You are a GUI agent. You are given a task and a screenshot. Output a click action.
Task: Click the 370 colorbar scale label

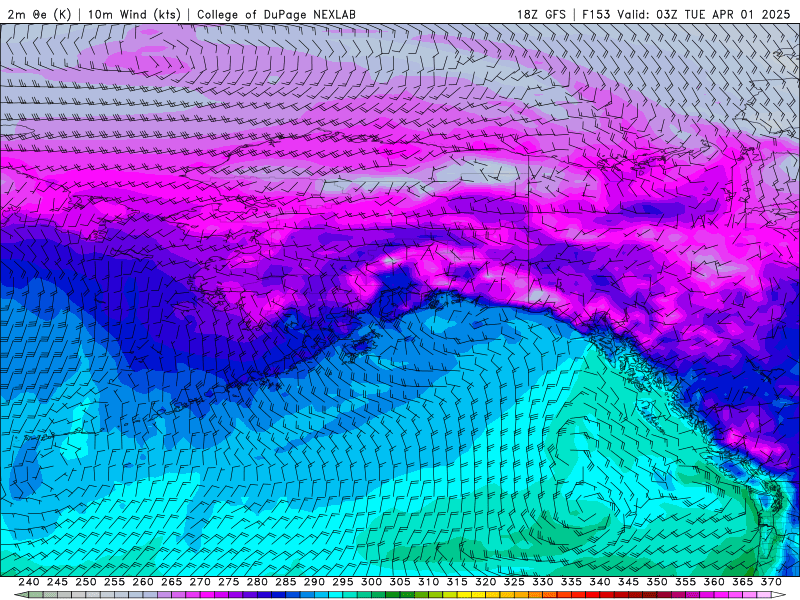(x=771, y=582)
